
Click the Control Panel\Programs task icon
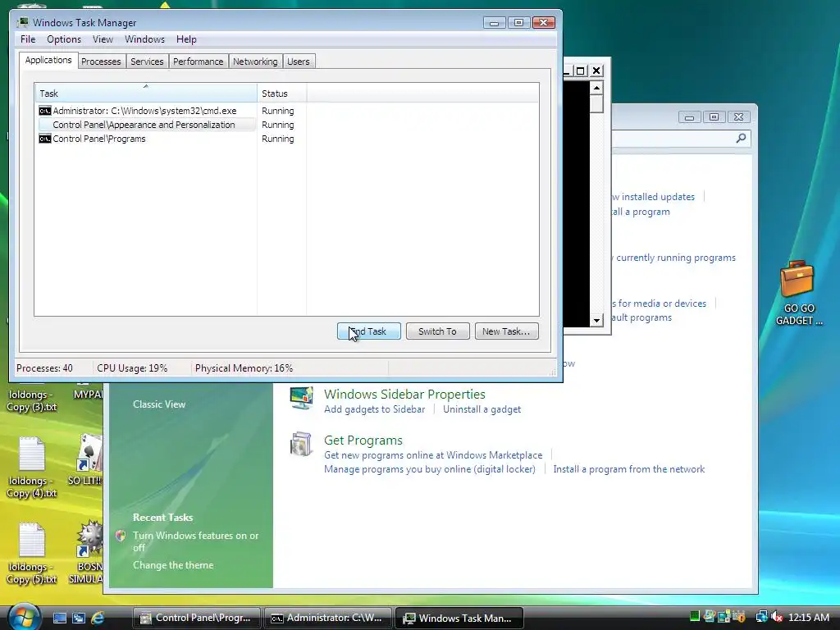pos(45,139)
